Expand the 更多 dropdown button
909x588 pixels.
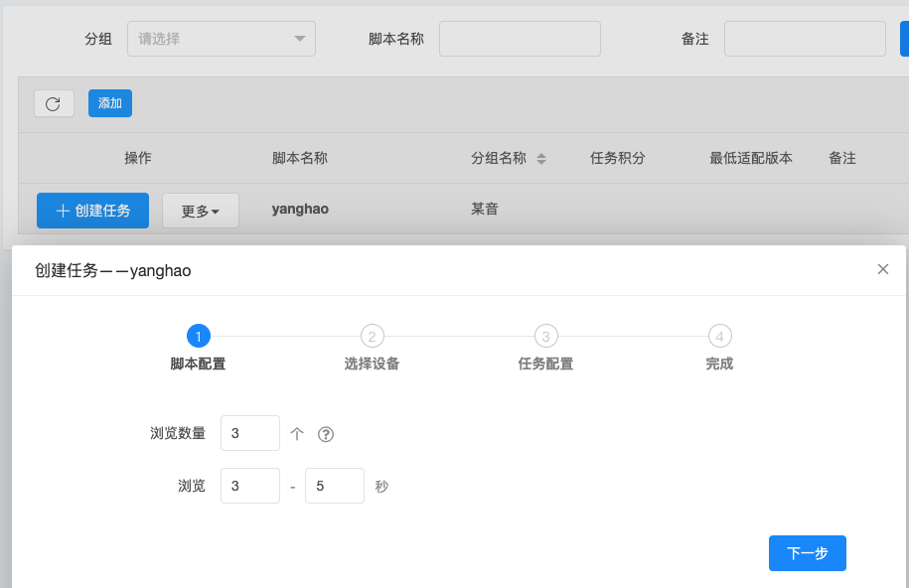201,211
